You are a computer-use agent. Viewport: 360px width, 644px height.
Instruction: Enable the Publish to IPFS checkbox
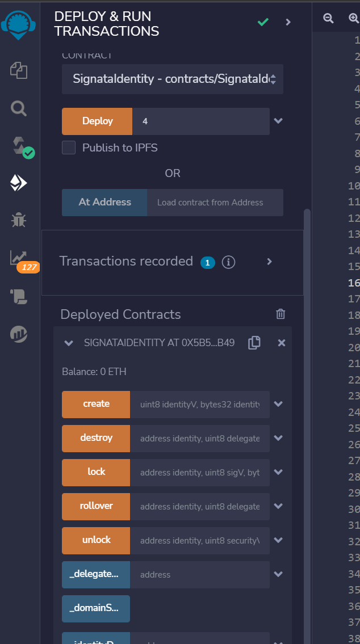click(69, 148)
